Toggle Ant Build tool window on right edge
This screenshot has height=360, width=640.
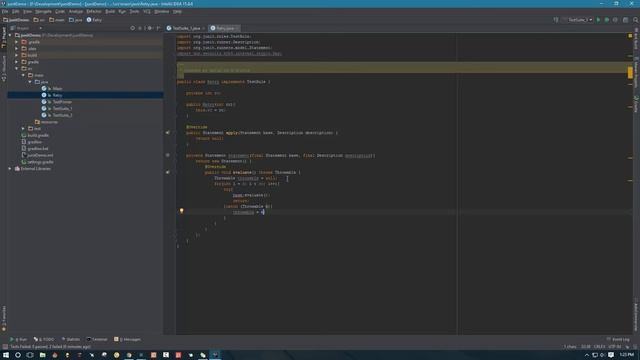[x=636, y=39]
